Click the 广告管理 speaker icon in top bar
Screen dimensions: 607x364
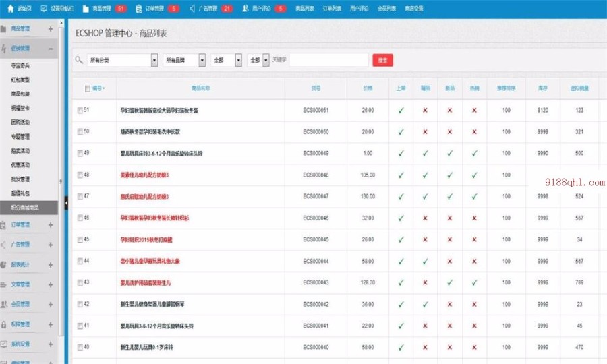tap(192, 8)
